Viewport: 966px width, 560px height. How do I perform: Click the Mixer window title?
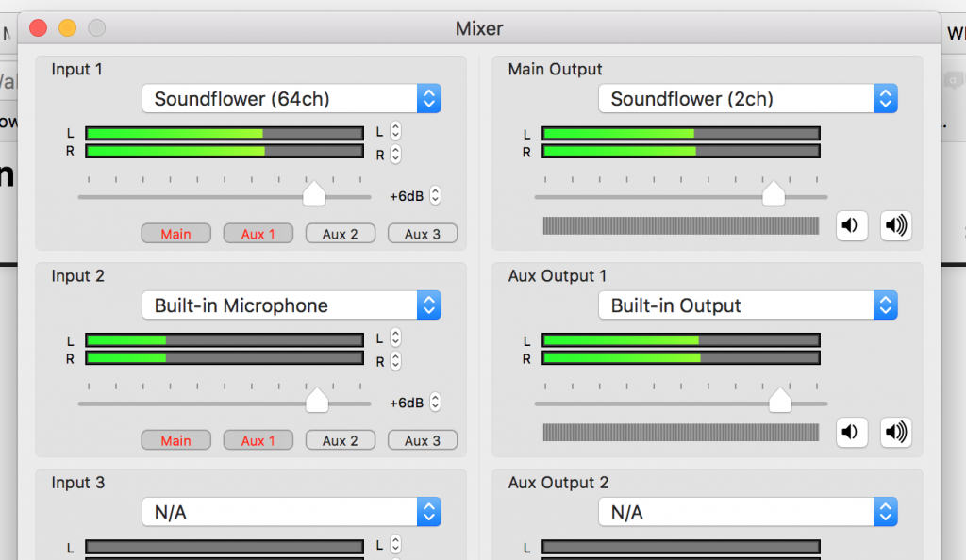[479, 28]
